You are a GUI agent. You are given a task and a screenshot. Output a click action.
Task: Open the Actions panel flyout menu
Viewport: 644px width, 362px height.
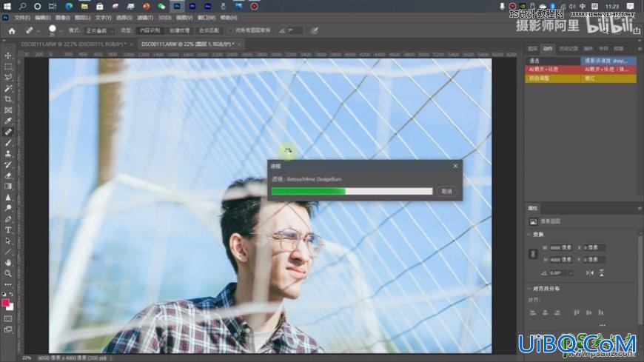(x=640, y=48)
